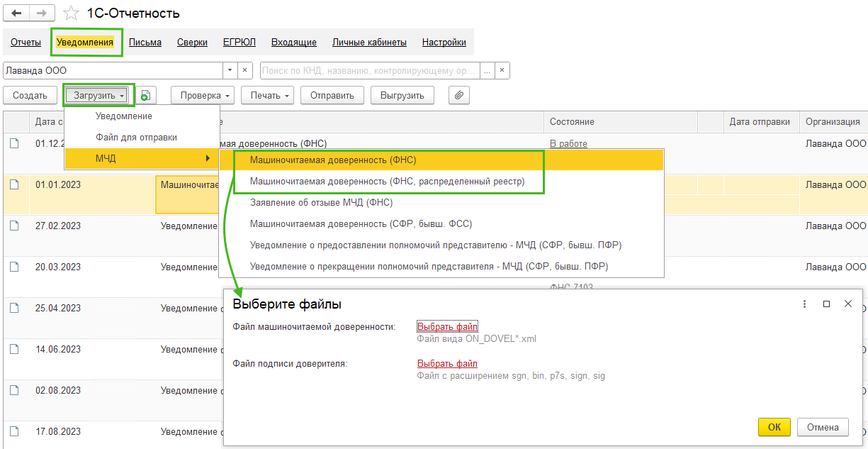Sort by the Состояние column header
The height and width of the screenshot is (449, 868).
[x=621, y=122]
